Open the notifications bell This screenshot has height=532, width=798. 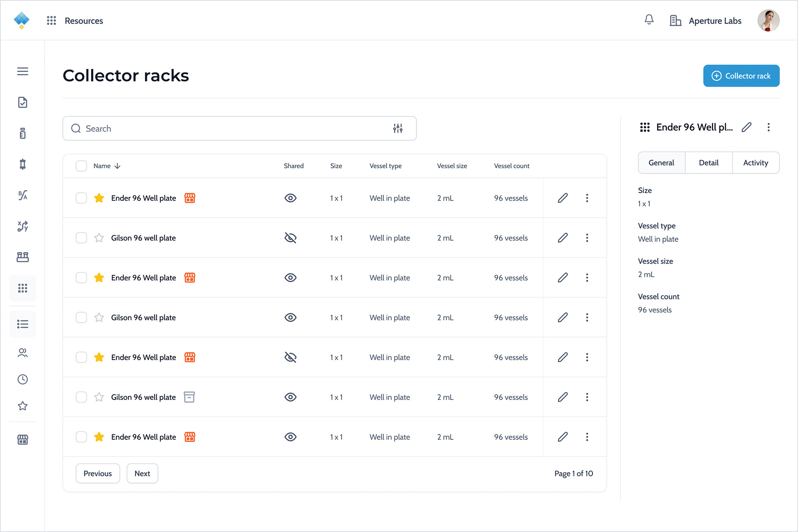649,20
